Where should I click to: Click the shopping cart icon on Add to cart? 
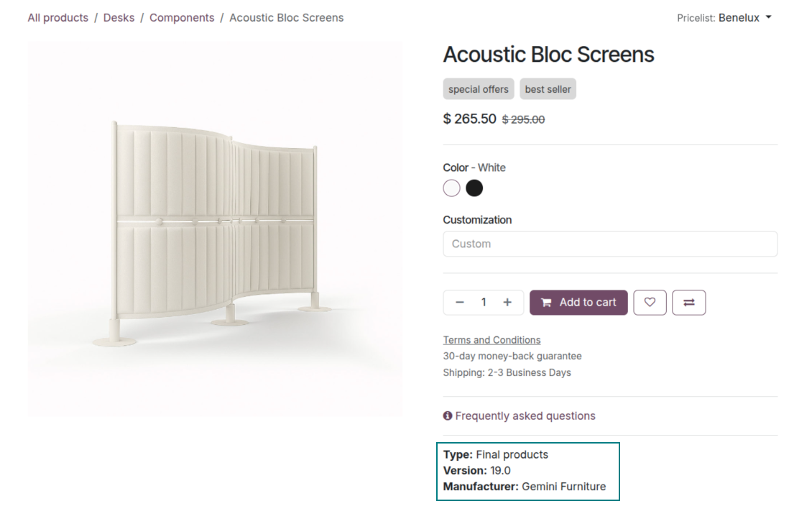546,303
